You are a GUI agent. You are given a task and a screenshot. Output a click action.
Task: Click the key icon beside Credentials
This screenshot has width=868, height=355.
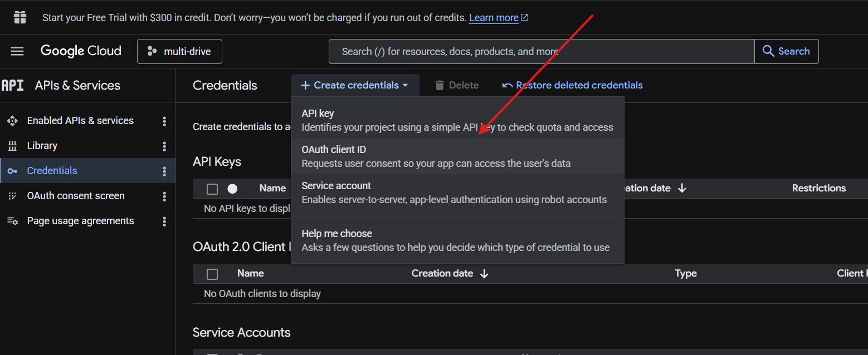coord(12,171)
